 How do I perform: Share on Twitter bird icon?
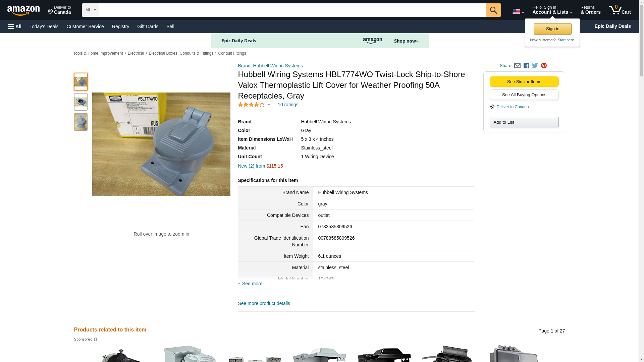pos(535,66)
